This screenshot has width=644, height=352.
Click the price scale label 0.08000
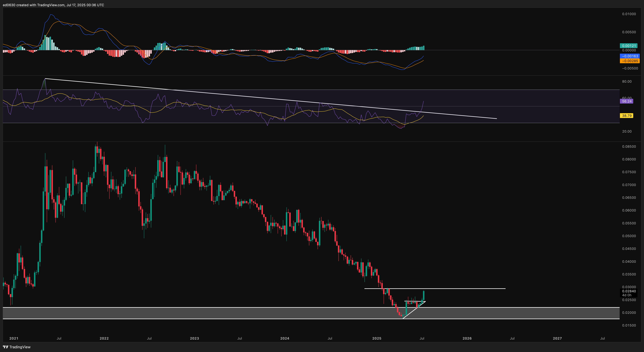(629, 159)
